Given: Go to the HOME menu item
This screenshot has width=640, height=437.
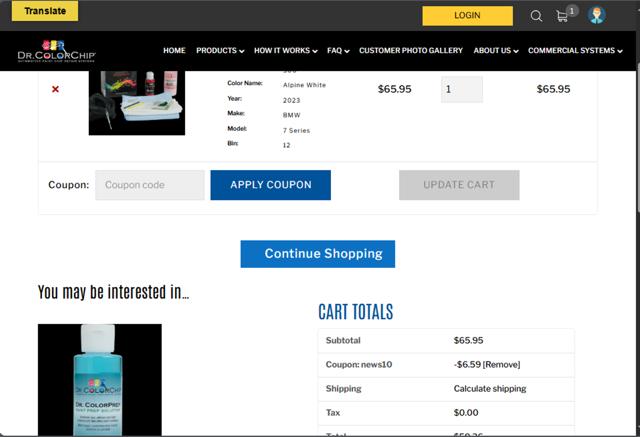Looking at the screenshot, I should (x=174, y=51).
